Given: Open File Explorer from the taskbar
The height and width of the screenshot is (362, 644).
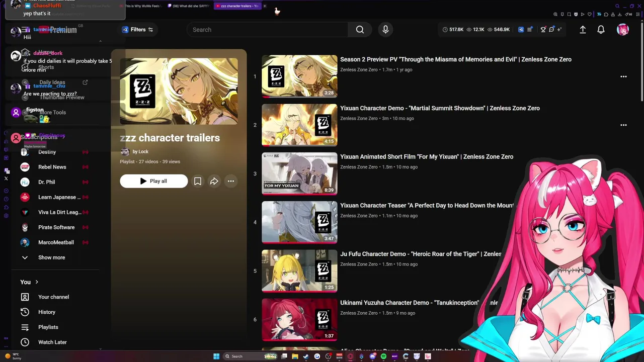Looking at the screenshot, I should 295,356.
